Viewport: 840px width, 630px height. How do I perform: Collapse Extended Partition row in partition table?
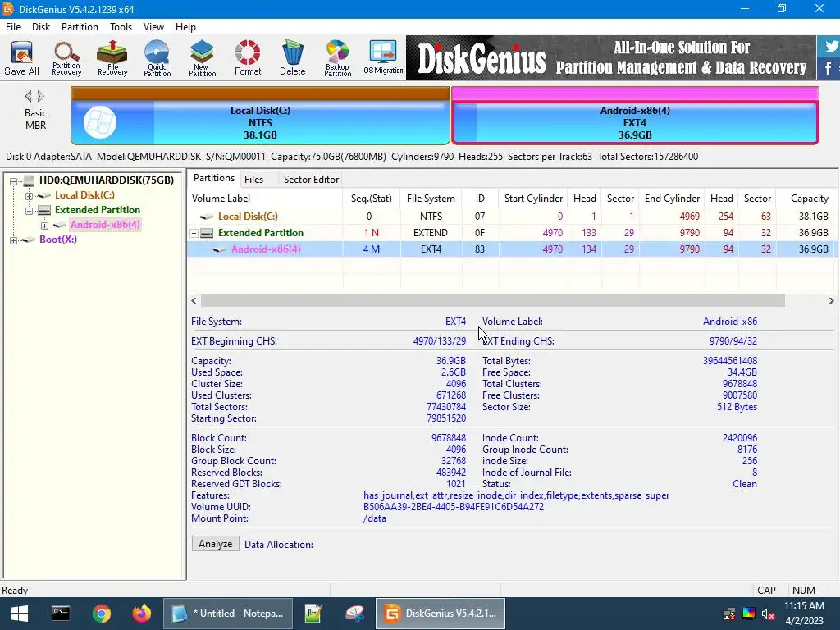(x=194, y=233)
